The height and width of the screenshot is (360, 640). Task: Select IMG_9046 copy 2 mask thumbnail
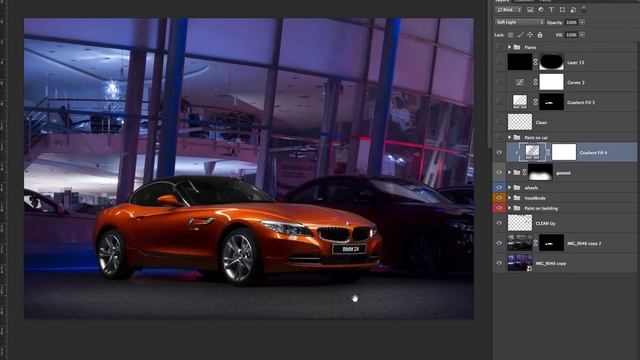[551, 243]
